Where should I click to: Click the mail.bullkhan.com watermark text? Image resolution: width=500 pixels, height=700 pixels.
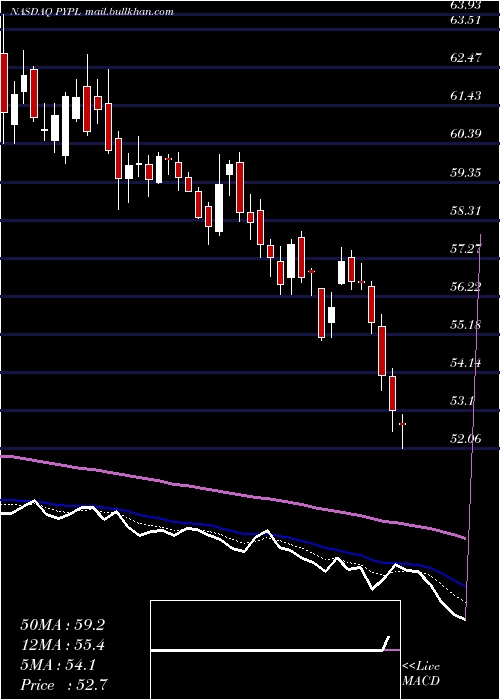129,12
